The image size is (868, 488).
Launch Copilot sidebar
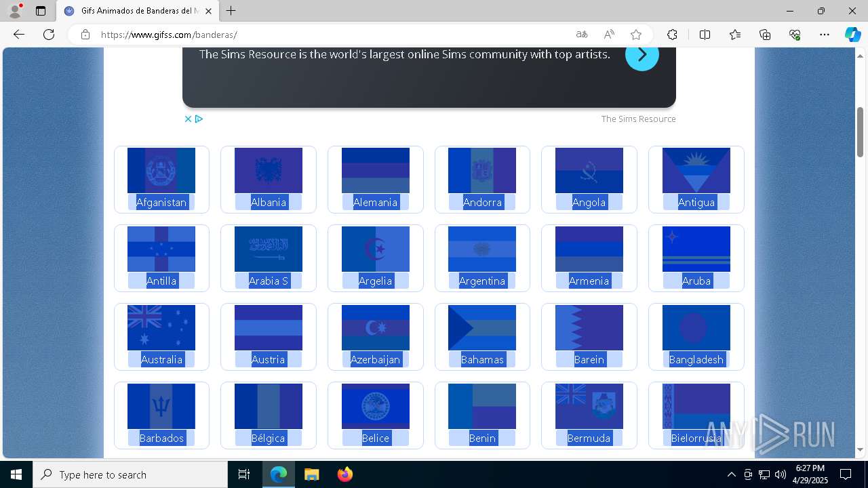tap(852, 35)
